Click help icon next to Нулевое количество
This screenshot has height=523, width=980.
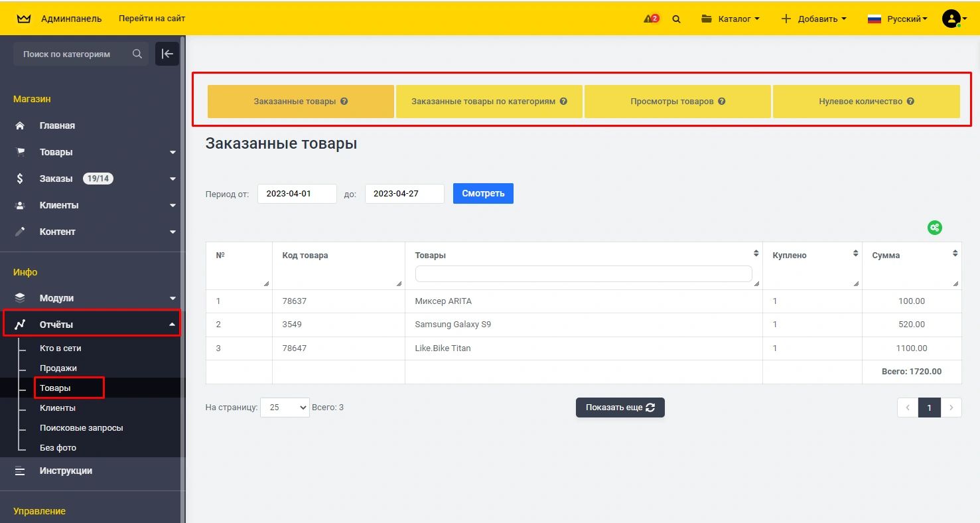pos(910,102)
